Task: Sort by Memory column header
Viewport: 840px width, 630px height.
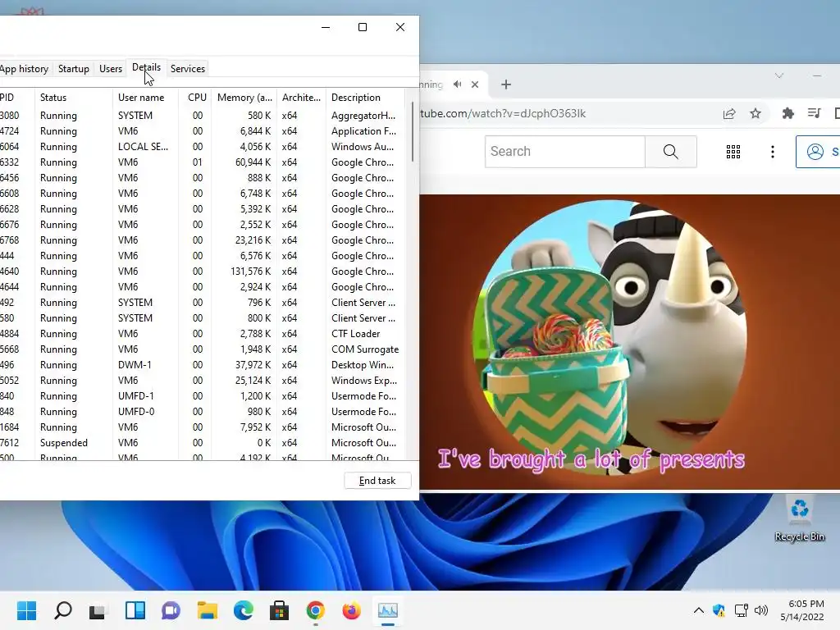Action: pos(244,98)
